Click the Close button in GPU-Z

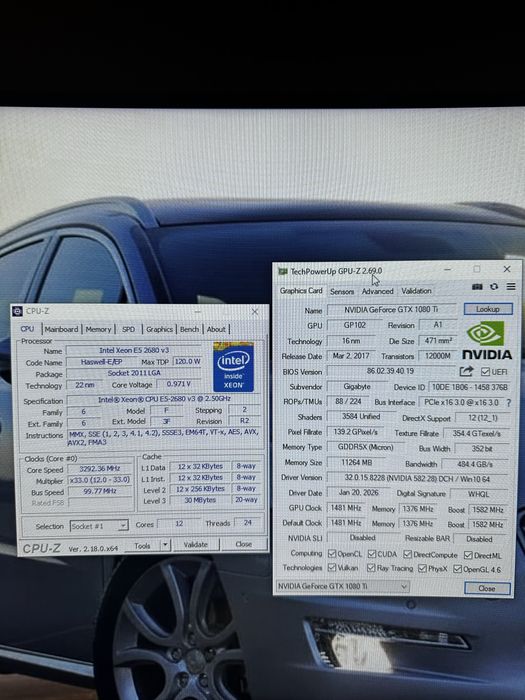487,588
